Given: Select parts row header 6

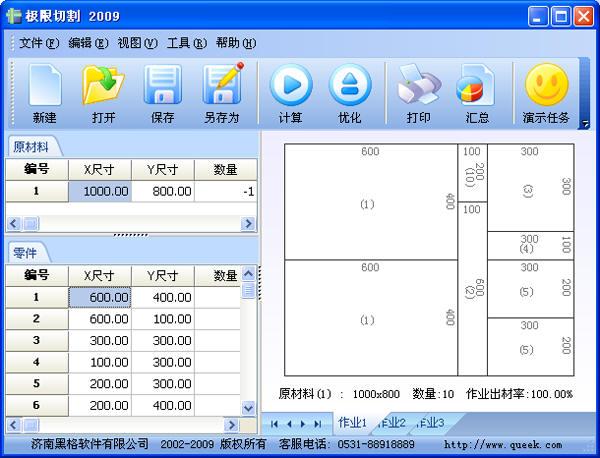Looking at the screenshot, I should [x=37, y=405].
